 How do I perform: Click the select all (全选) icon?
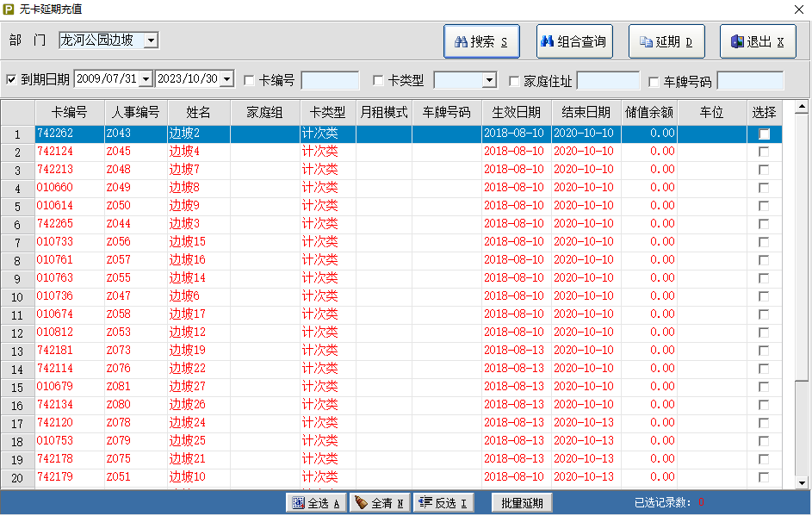pyautogui.click(x=298, y=503)
